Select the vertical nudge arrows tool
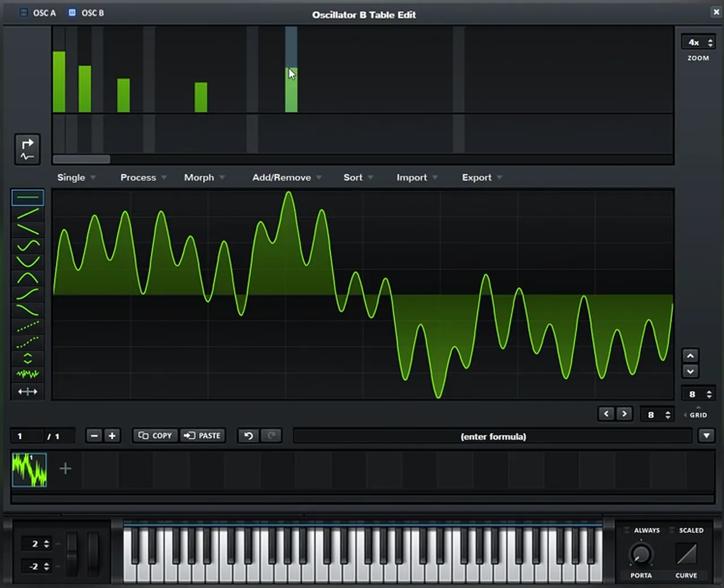This screenshot has height=588, width=724. (27, 358)
